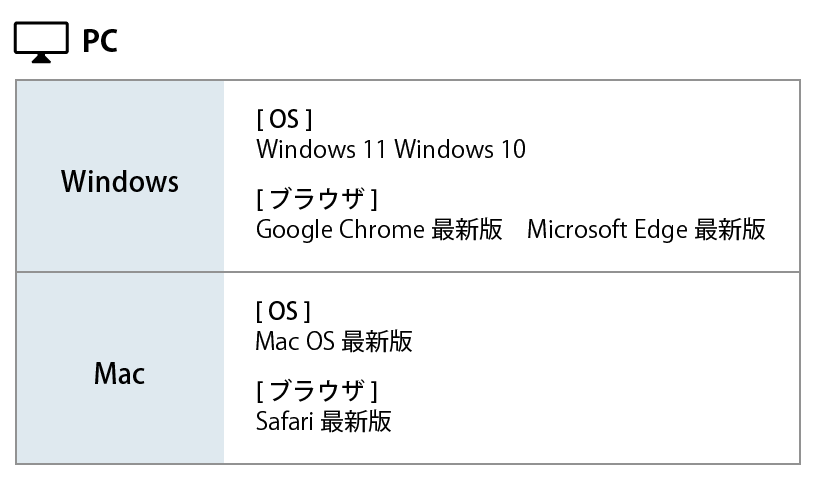Click the Windows 10 text
The image size is (832, 480).
pos(460,149)
